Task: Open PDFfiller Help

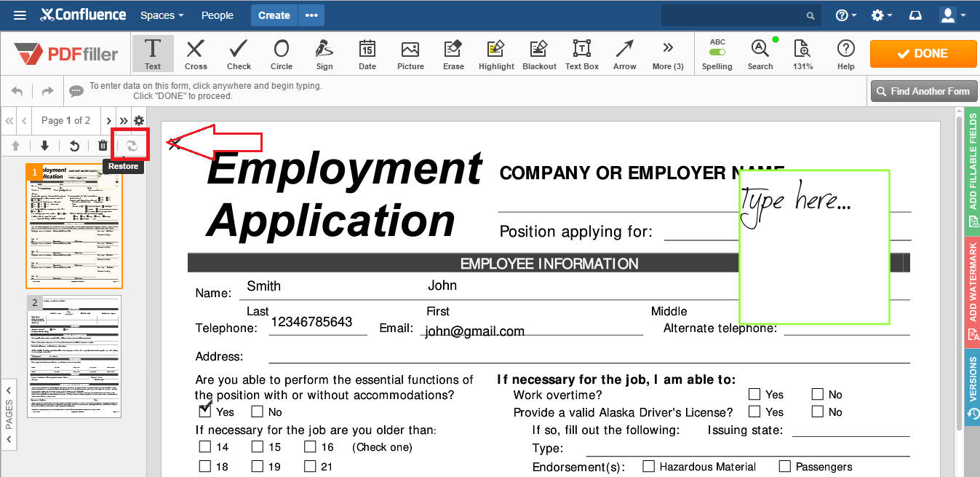Action: click(845, 53)
